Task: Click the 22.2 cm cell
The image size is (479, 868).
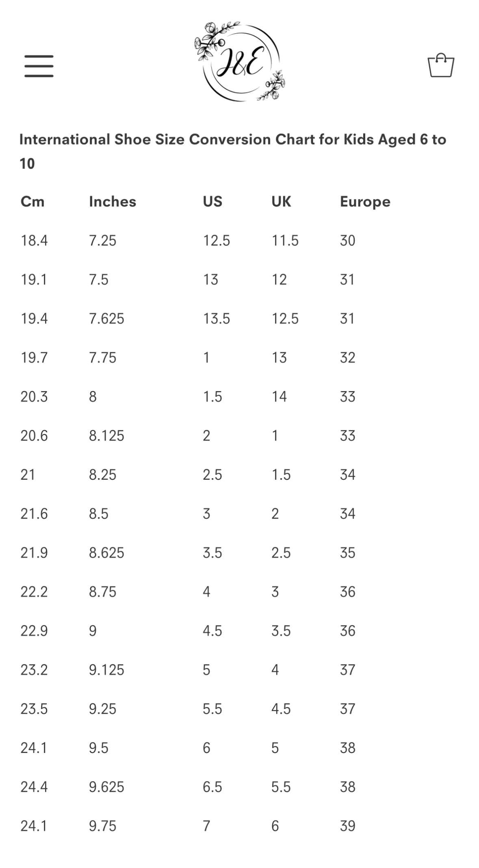Action: [x=34, y=592]
